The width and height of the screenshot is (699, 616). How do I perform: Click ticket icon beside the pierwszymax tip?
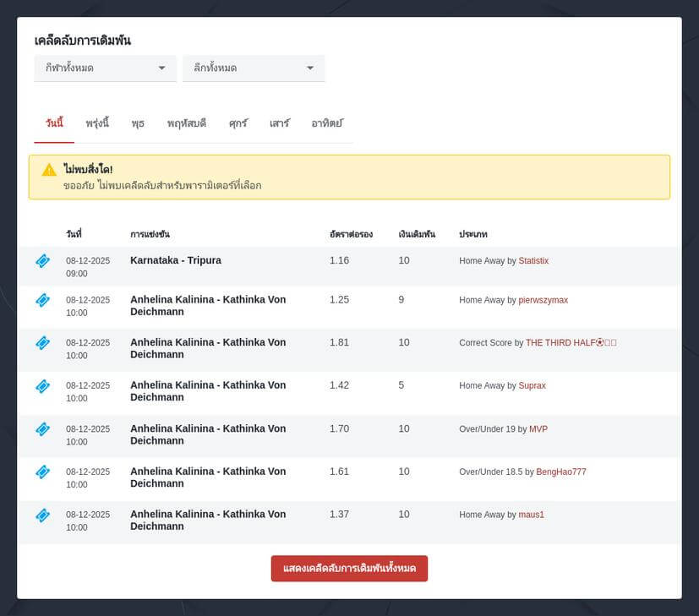tap(42, 300)
